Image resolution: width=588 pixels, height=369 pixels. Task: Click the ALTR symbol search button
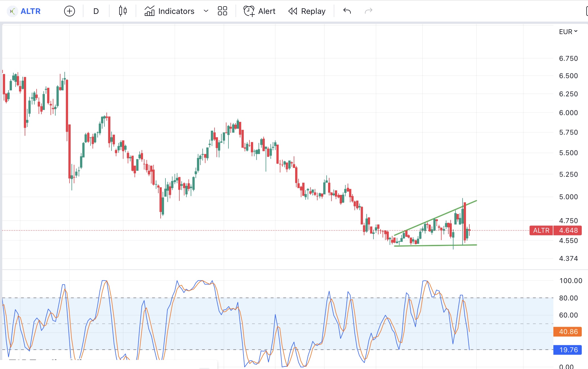click(30, 11)
